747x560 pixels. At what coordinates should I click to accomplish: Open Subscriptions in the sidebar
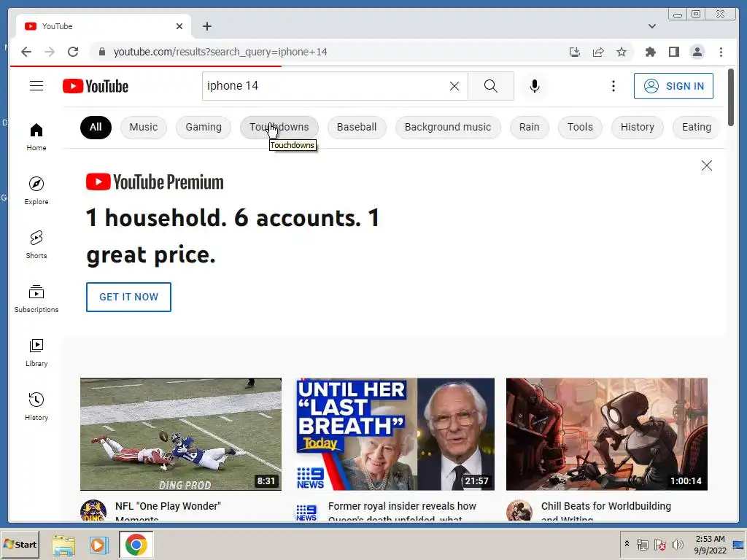[36, 298]
